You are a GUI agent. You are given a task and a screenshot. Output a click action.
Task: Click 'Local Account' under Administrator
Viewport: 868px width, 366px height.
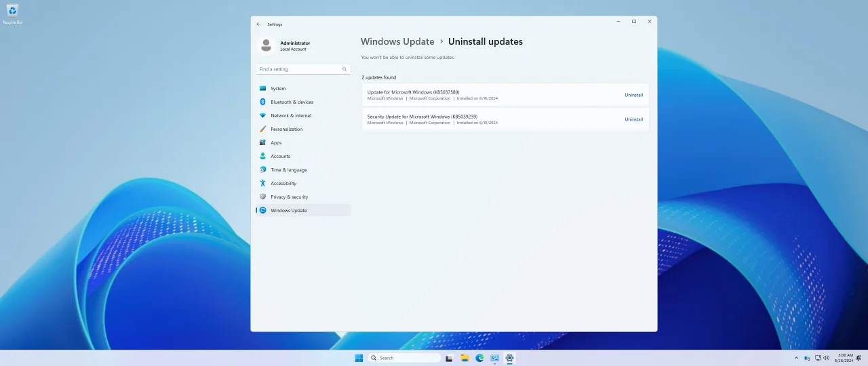(293, 49)
